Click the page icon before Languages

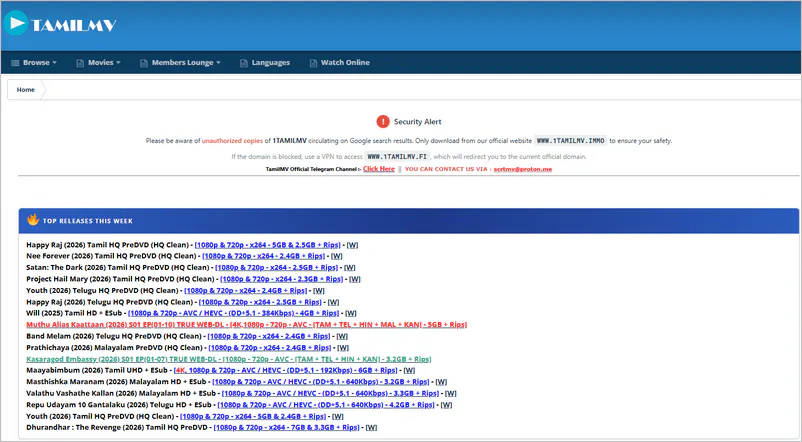(243, 63)
